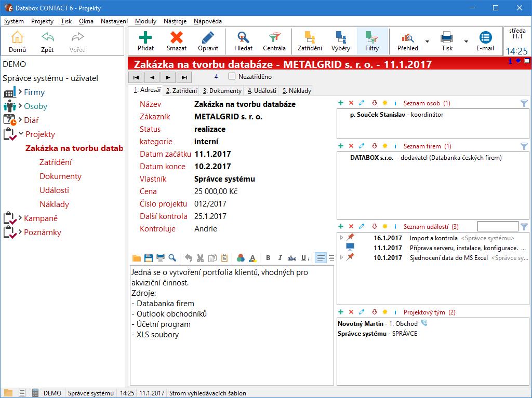Collapse the Projekty tree node
The height and width of the screenshot is (398, 532).
(21, 133)
